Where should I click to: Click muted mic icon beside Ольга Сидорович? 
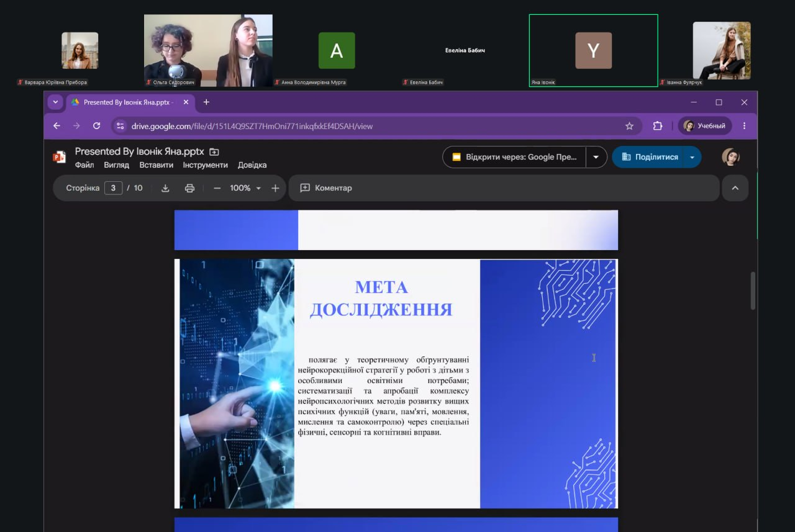pos(148,82)
